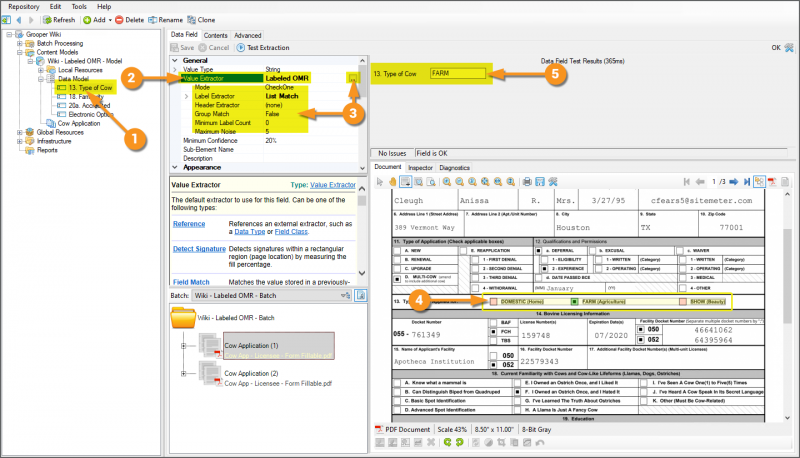
Task: Select the 13. Type of Cow field
Action: (x=90, y=88)
